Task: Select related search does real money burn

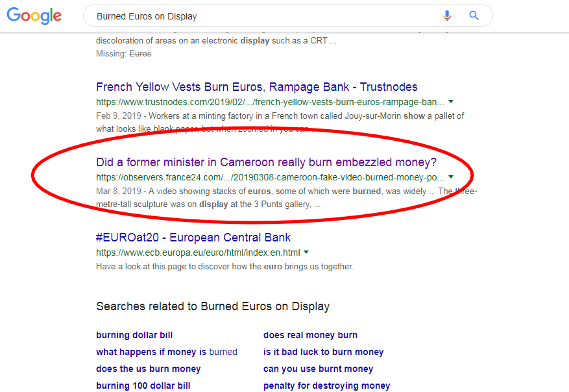Action: (x=310, y=335)
